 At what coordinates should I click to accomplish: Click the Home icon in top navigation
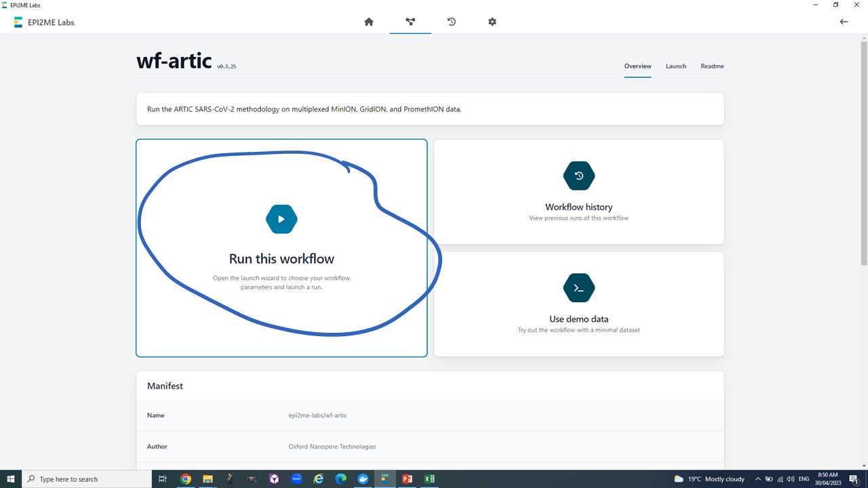pyautogui.click(x=369, y=22)
